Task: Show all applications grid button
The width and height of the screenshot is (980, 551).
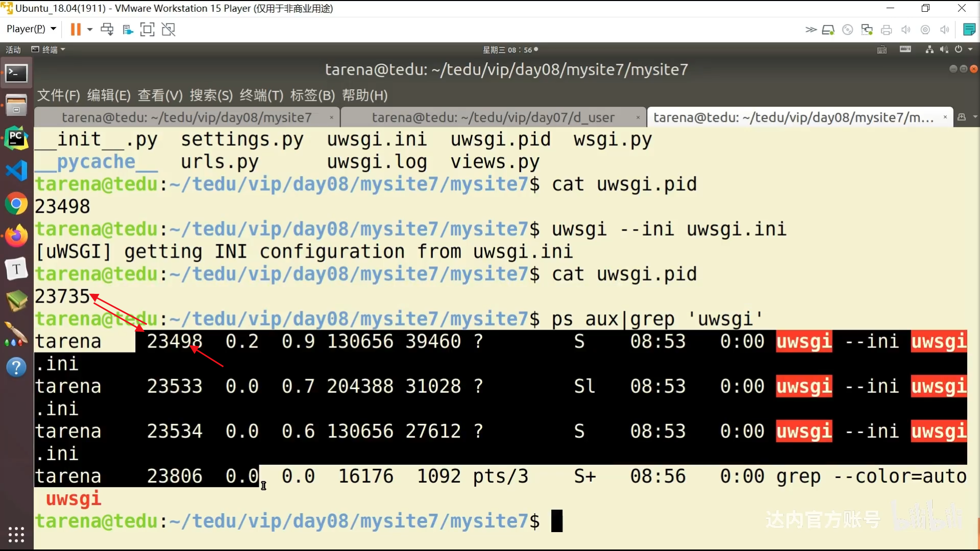Action: pos(16,534)
